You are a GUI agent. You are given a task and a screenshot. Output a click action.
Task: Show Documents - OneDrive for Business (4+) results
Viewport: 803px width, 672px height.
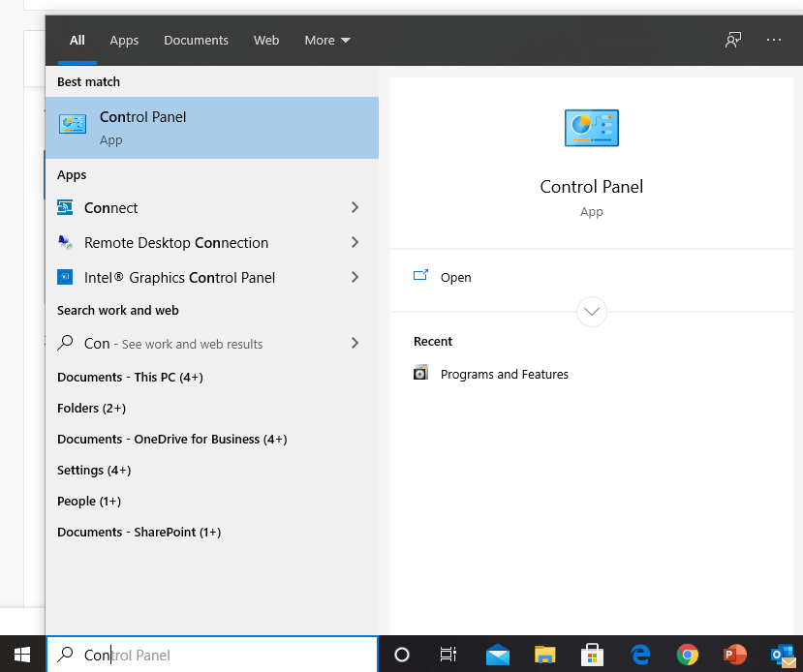point(172,440)
